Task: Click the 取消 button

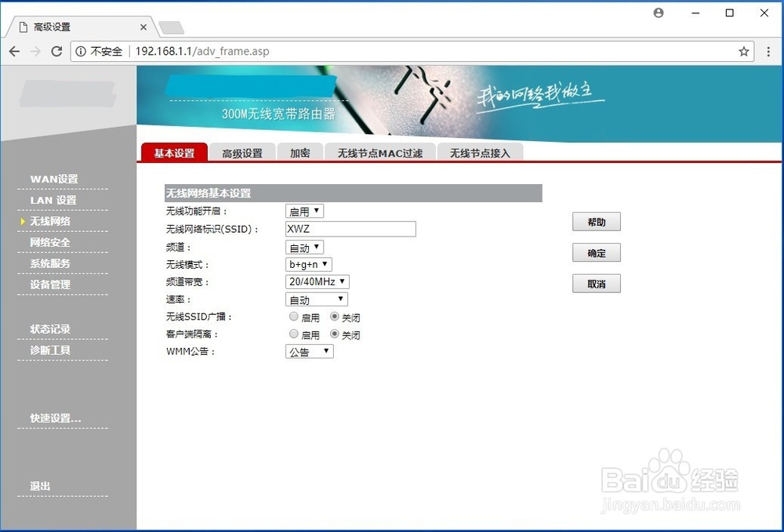Action: click(x=596, y=283)
